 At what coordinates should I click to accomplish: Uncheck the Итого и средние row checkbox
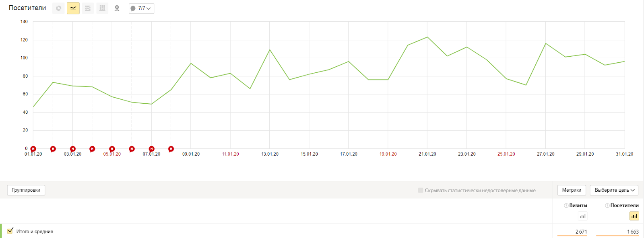point(10,231)
